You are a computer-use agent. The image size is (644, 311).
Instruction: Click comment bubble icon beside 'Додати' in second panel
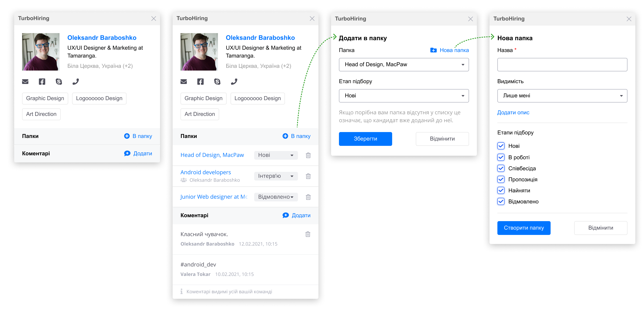(x=286, y=215)
